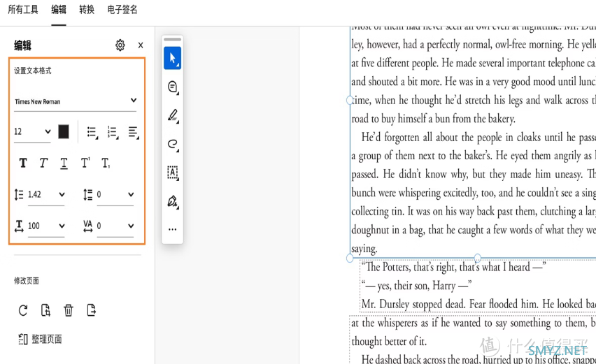
Task: Click the line spacing icon
Action: pos(19,195)
